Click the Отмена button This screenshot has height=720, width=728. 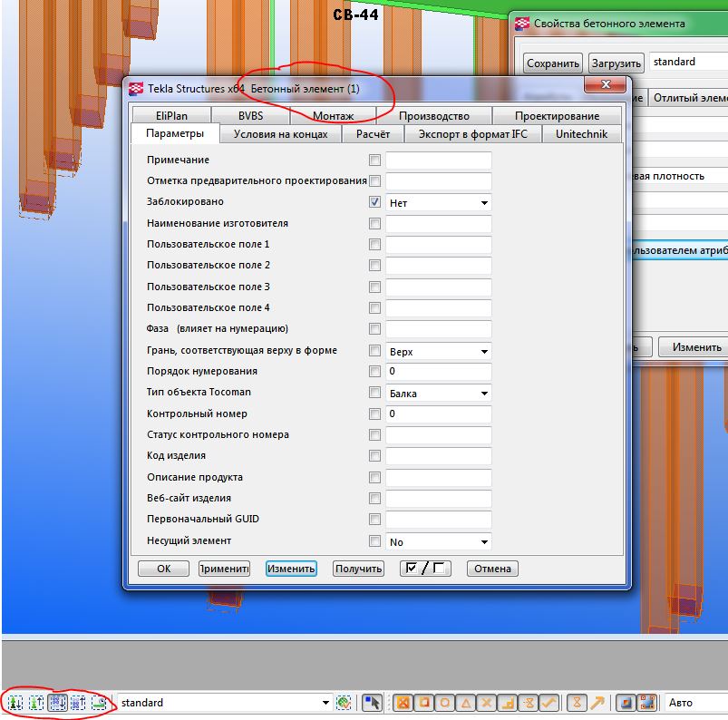(x=492, y=569)
